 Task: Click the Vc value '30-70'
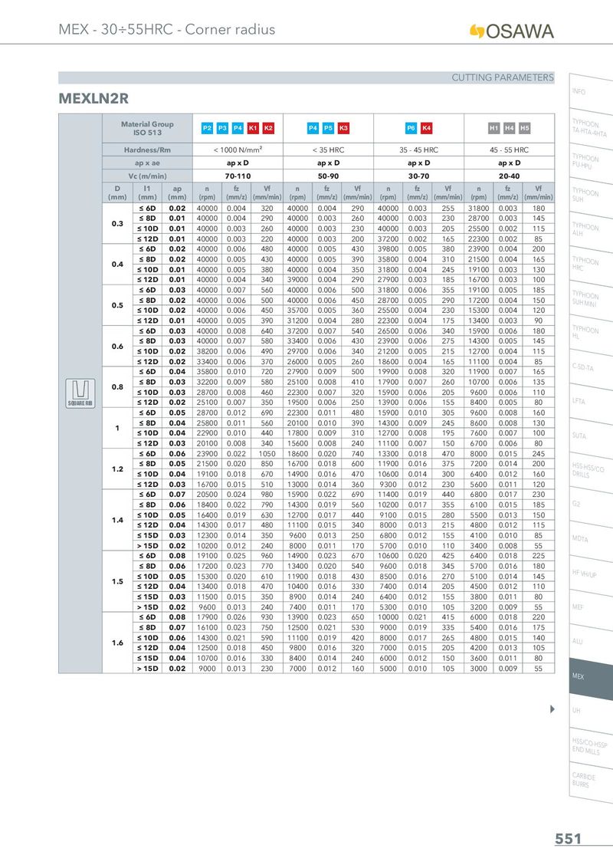pos(419,176)
